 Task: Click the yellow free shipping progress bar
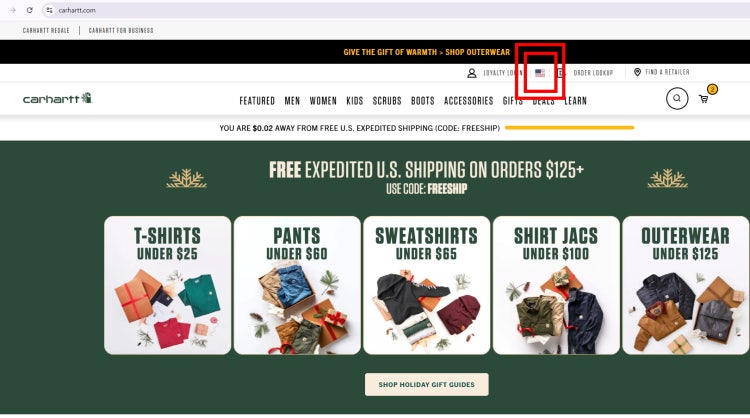[569, 128]
